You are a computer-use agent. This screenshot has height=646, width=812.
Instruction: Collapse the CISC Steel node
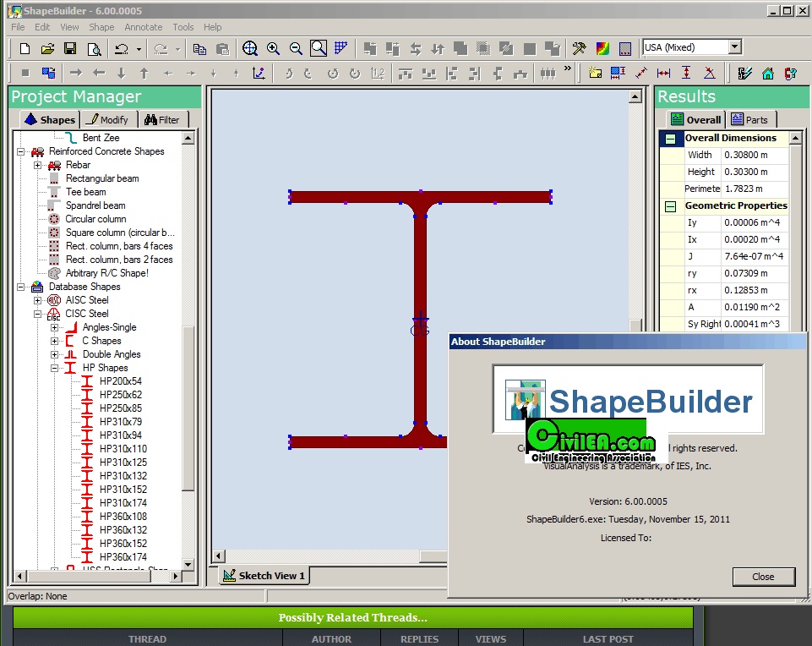[37, 314]
